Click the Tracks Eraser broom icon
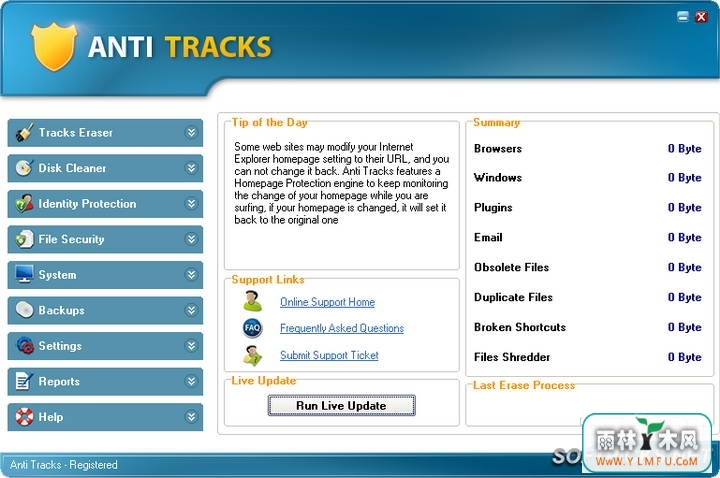Image resolution: width=720 pixels, height=478 pixels. click(x=24, y=132)
